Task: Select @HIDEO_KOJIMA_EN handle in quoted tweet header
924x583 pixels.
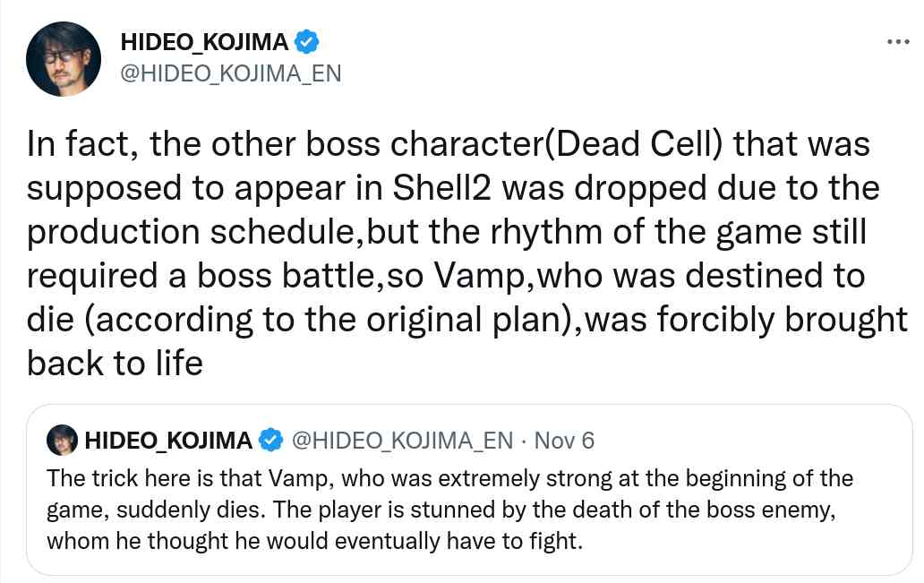Action: click(403, 441)
